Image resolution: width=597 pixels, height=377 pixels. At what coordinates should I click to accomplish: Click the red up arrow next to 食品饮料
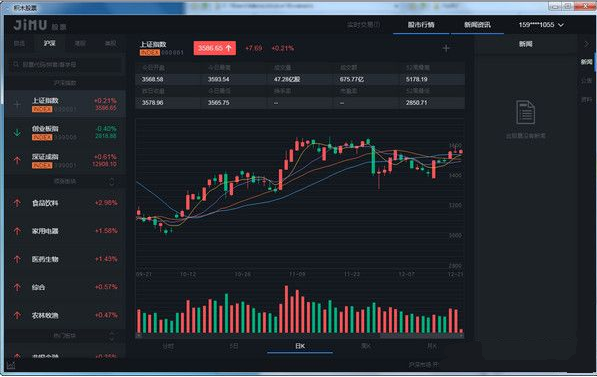tap(17, 203)
